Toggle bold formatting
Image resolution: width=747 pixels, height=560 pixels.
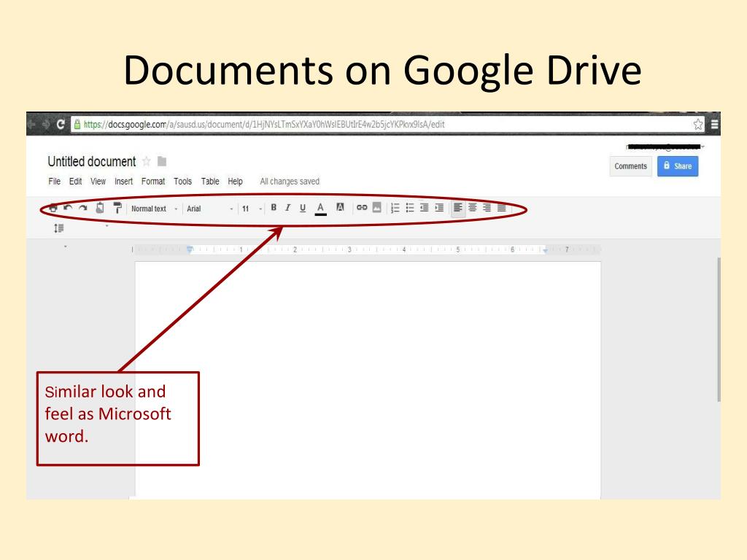[x=274, y=208]
